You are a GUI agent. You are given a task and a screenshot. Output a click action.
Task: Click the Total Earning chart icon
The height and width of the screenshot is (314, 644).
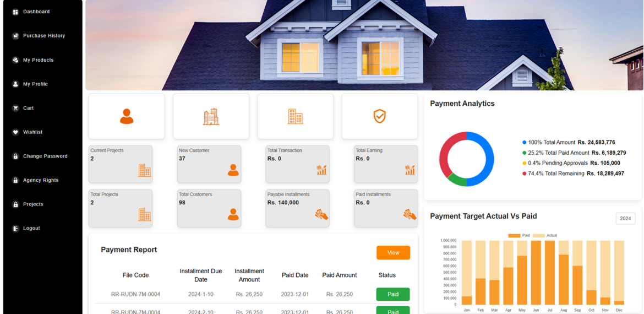(410, 170)
